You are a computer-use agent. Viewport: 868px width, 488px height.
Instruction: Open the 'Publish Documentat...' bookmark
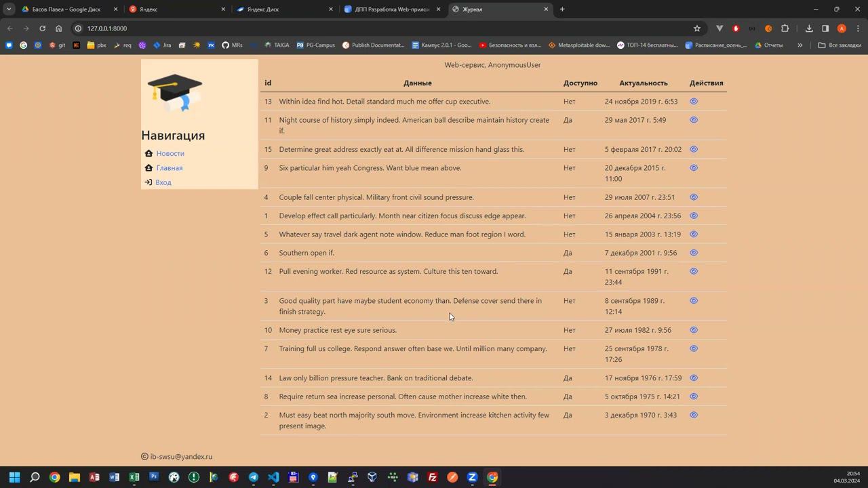point(374,45)
